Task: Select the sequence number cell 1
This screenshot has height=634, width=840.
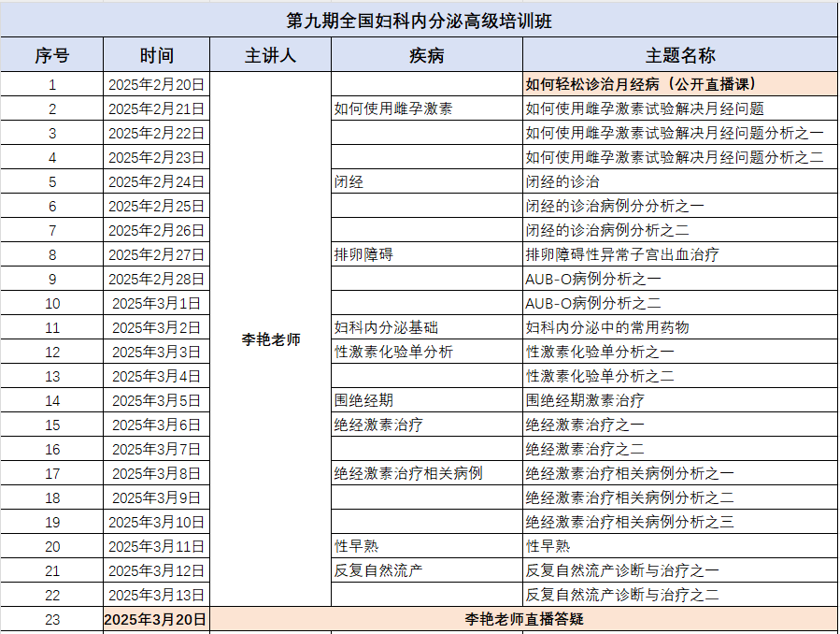Action: [x=52, y=84]
